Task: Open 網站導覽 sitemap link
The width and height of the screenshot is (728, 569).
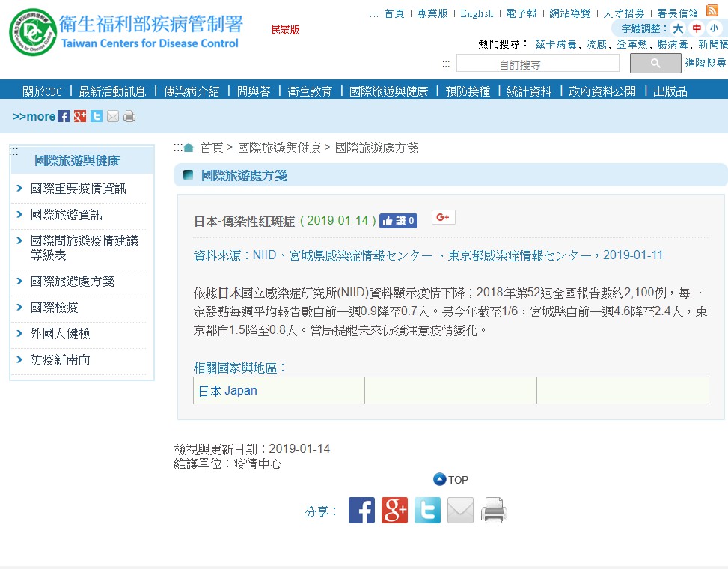Action: 569,13
